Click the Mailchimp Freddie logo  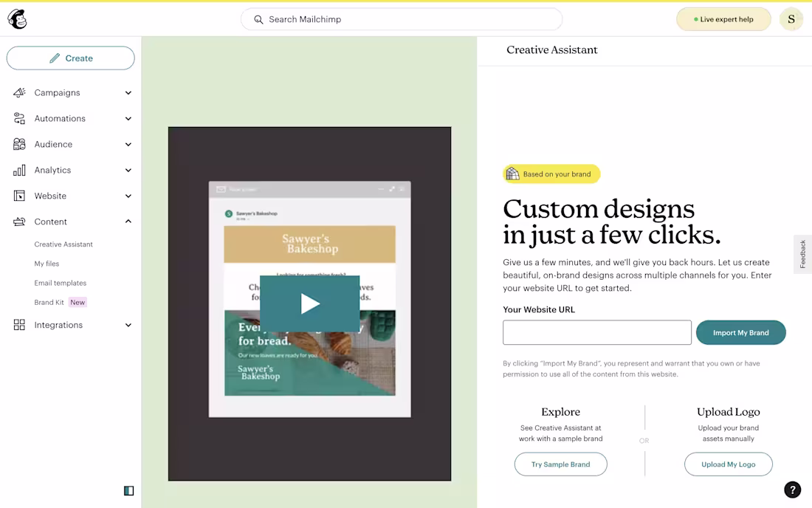coord(16,18)
